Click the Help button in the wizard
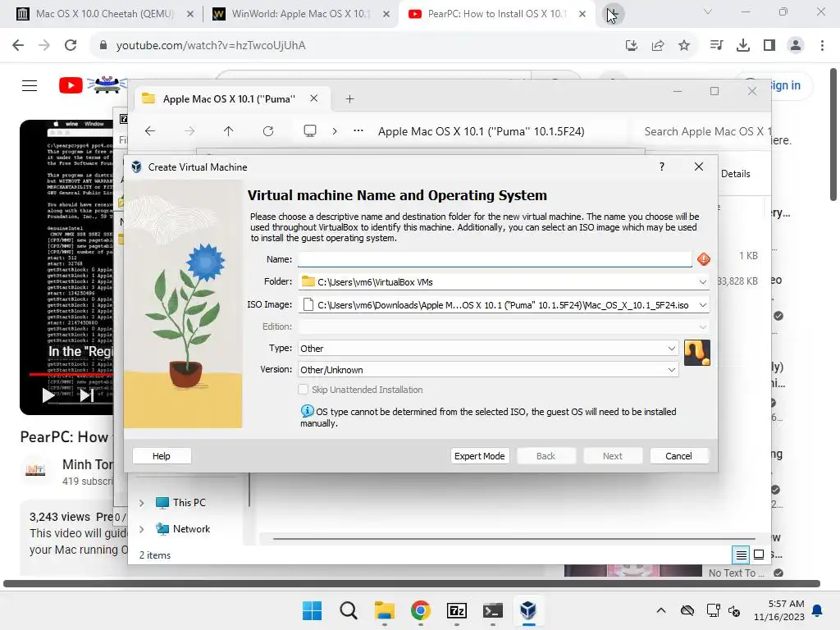This screenshot has width=840, height=630. (162, 456)
